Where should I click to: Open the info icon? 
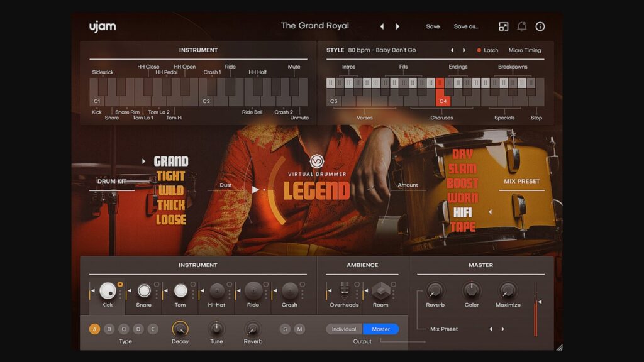[x=540, y=26]
